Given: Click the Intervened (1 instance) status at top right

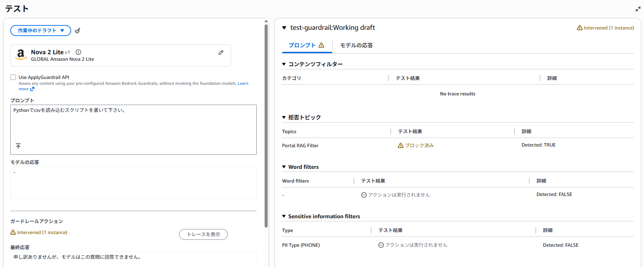Looking at the screenshot, I should tap(609, 28).
